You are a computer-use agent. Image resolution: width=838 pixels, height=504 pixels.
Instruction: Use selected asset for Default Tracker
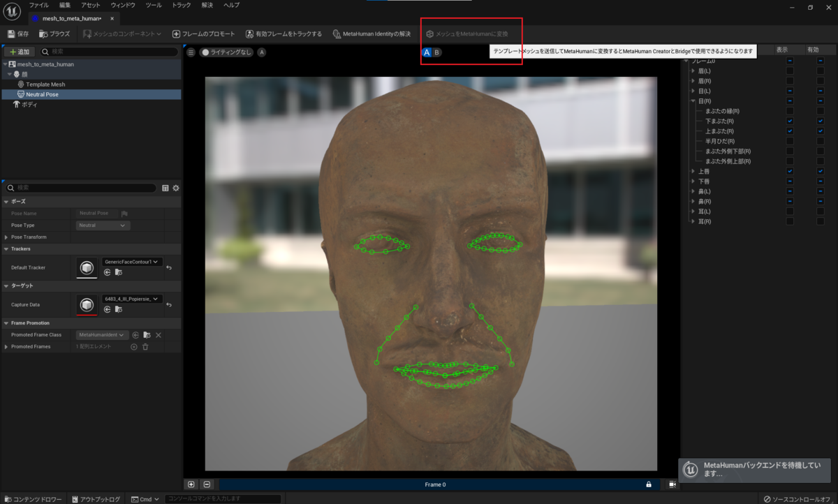(x=108, y=272)
